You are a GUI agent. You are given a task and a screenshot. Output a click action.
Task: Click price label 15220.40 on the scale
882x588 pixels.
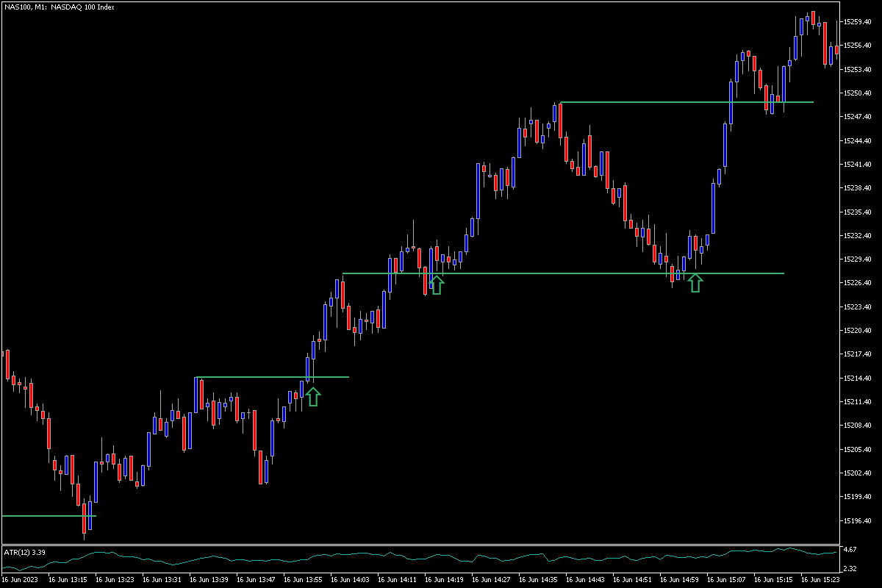coord(858,331)
